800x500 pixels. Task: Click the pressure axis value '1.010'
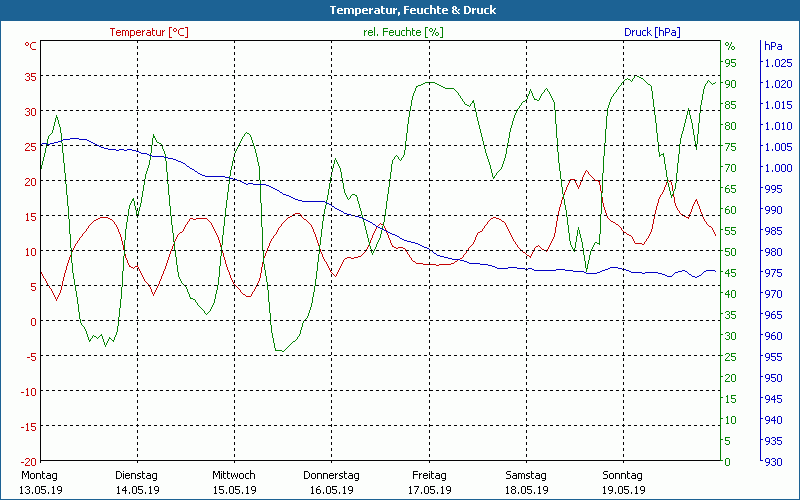coord(779,126)
